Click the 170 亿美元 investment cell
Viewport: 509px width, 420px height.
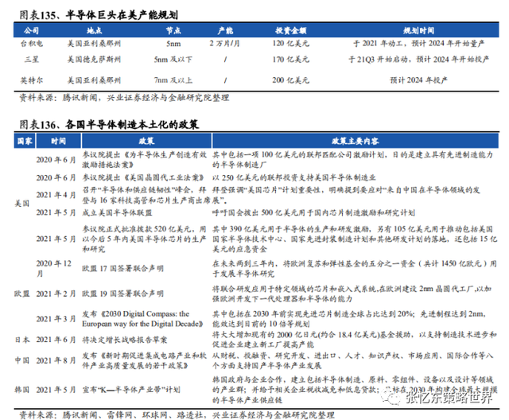coord(290,60)
